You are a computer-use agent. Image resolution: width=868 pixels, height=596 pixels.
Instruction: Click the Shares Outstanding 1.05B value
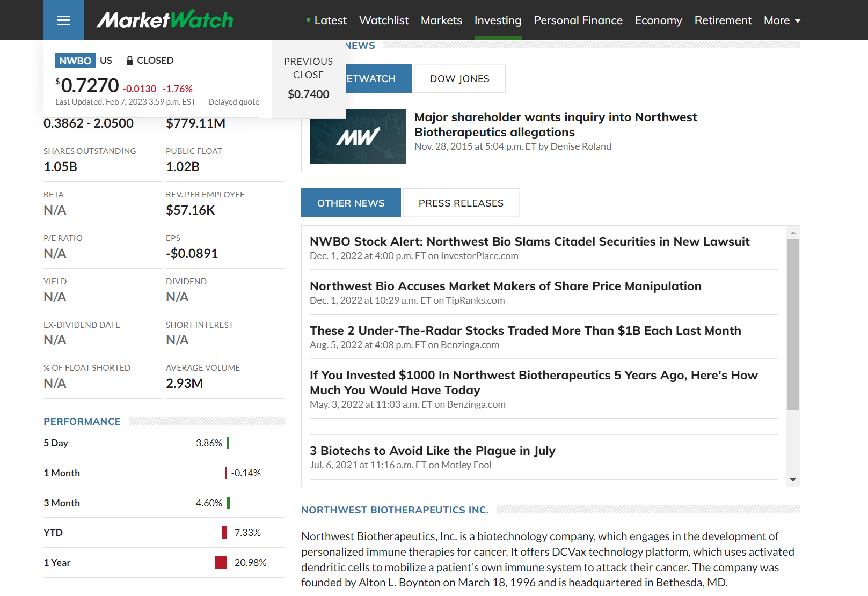pos(60,167)
